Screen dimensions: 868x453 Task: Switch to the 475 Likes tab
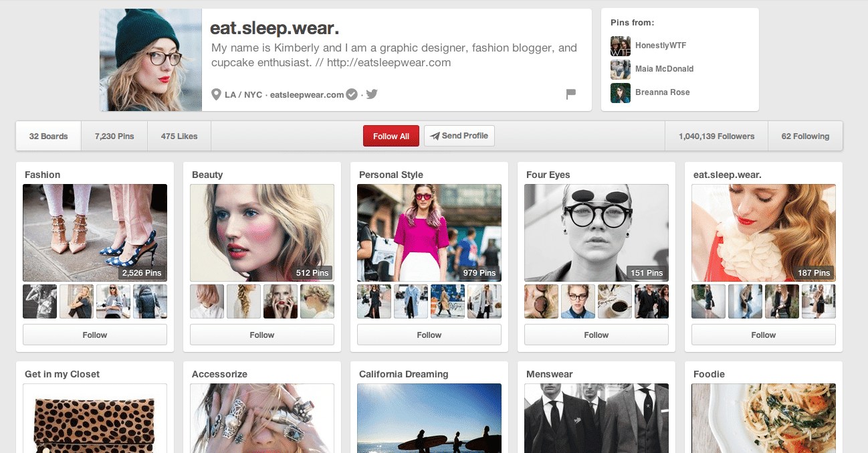(x=179, y=136)
